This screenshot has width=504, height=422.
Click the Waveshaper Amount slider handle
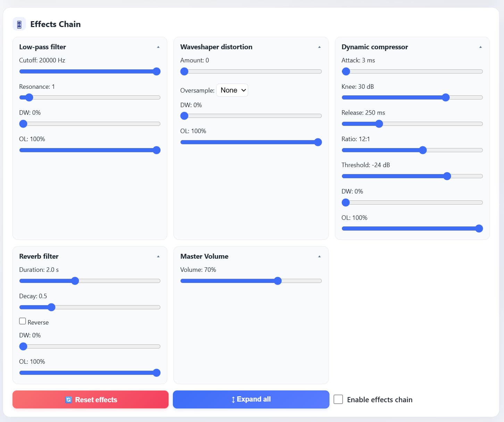(184, 71)
